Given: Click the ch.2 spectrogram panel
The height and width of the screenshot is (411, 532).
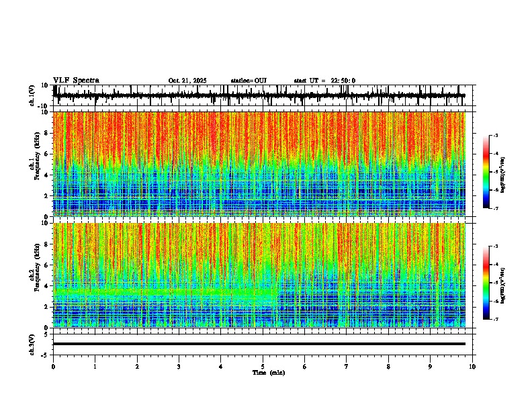Looking at the screenshot, I should pos(259,275).
